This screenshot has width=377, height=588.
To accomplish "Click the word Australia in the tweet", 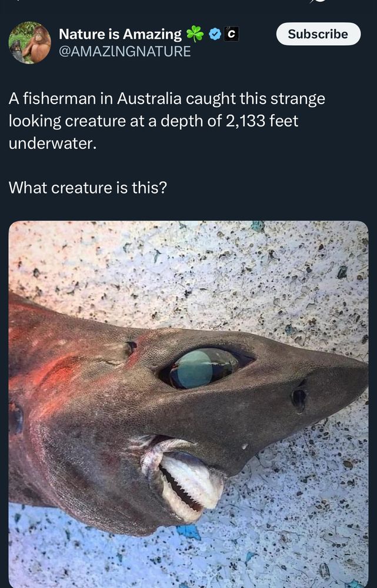I will click(149, 99).
